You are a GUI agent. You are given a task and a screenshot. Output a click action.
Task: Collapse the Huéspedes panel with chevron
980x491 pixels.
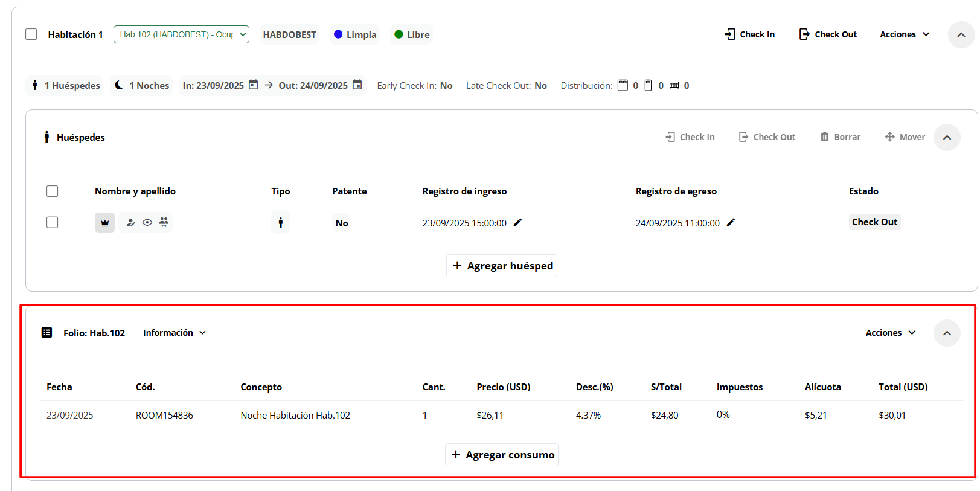(x=947, y=138)
